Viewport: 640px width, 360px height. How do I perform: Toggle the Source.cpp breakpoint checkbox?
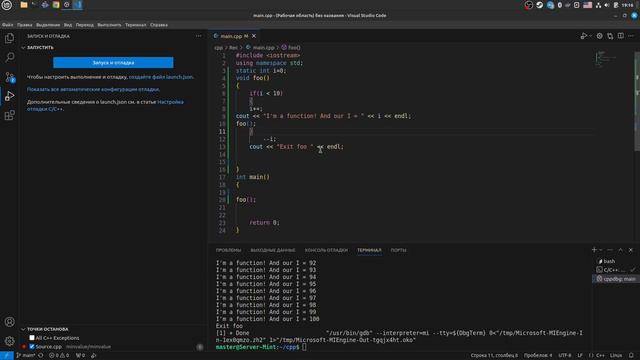click(32, 347)
